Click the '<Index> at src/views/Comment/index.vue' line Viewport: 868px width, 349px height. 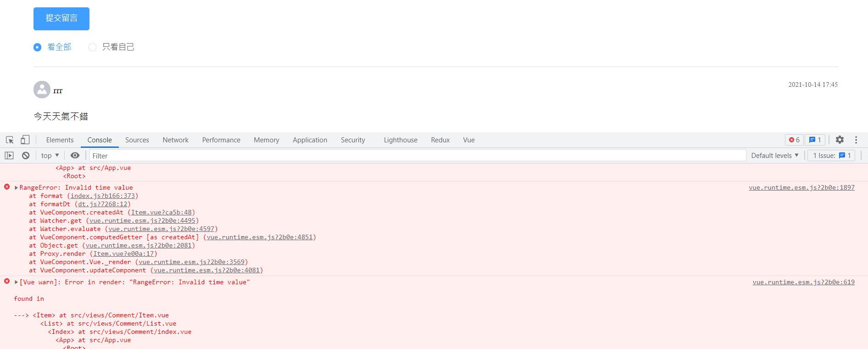pos(120,332)
